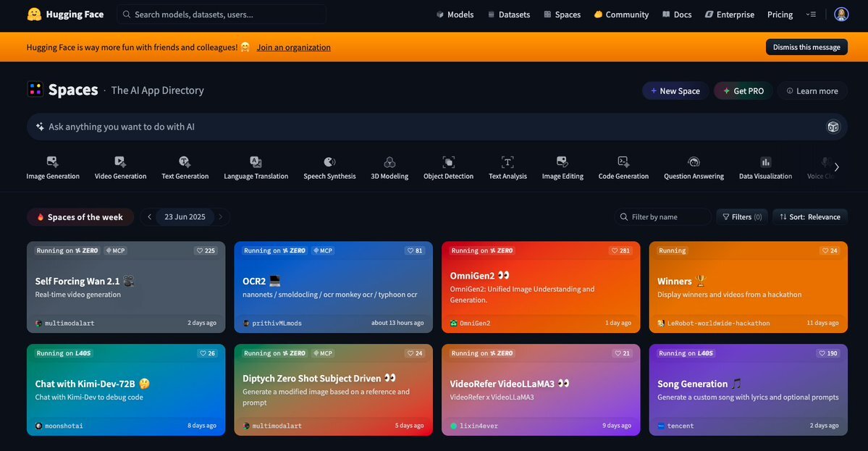
Task: Open the Language Translation category
Action: (256, 168)
